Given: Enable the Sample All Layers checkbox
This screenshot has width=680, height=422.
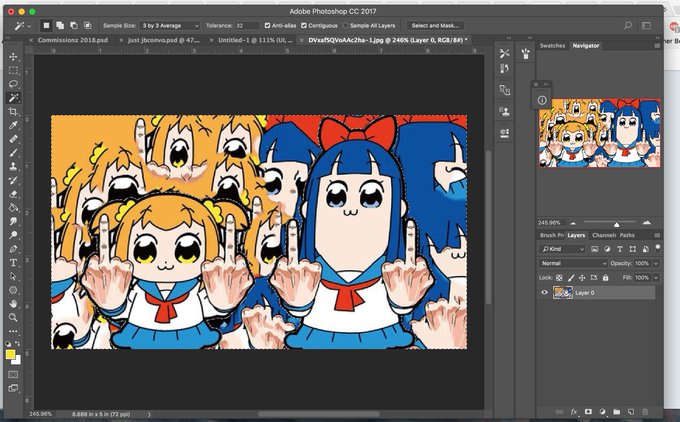Looking at the screenshot, I should (x=346, y=26).
